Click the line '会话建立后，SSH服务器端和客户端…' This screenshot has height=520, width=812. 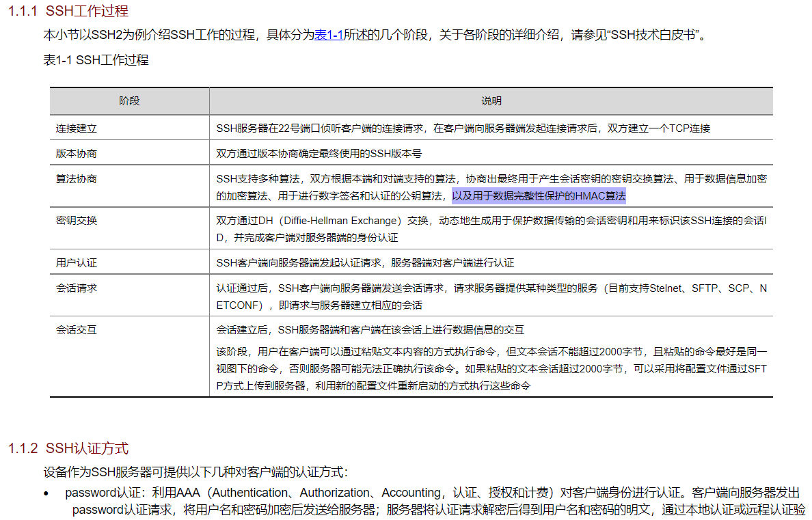point(370,330)
